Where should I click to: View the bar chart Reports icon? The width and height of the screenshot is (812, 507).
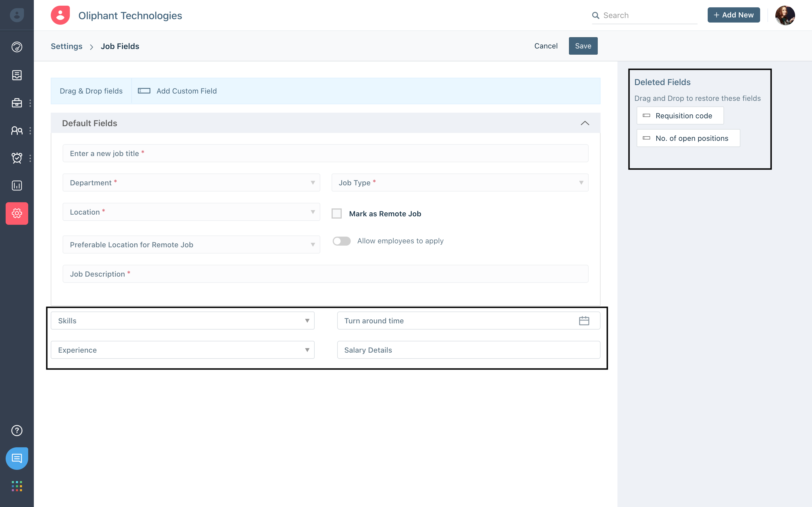pos(17,185)
